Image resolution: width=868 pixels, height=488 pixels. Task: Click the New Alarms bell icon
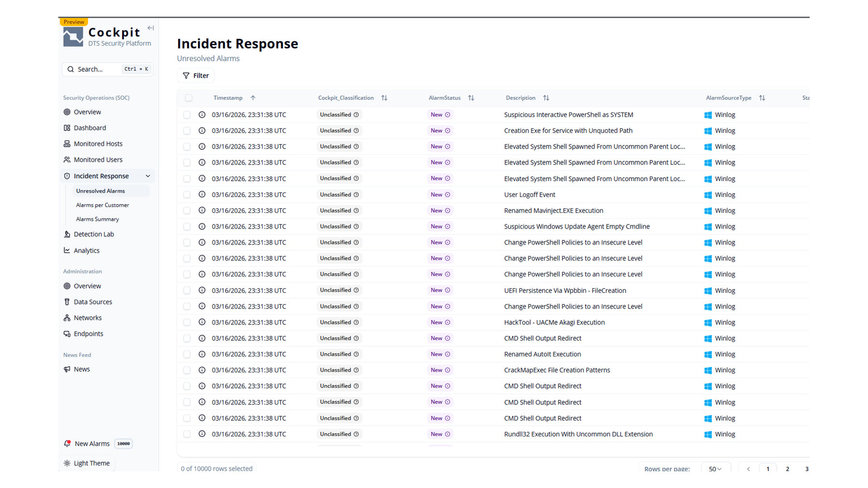[68, 444]
